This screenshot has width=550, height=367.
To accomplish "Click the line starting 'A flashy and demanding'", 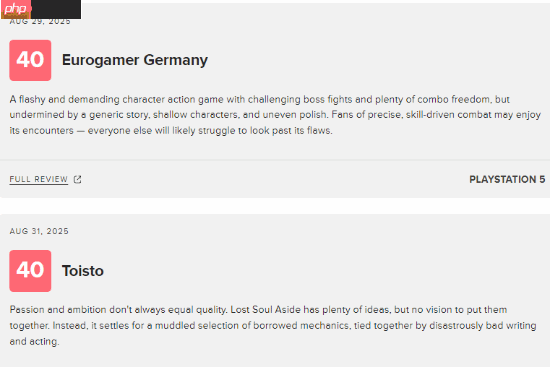I will click(x=260, y=99).
